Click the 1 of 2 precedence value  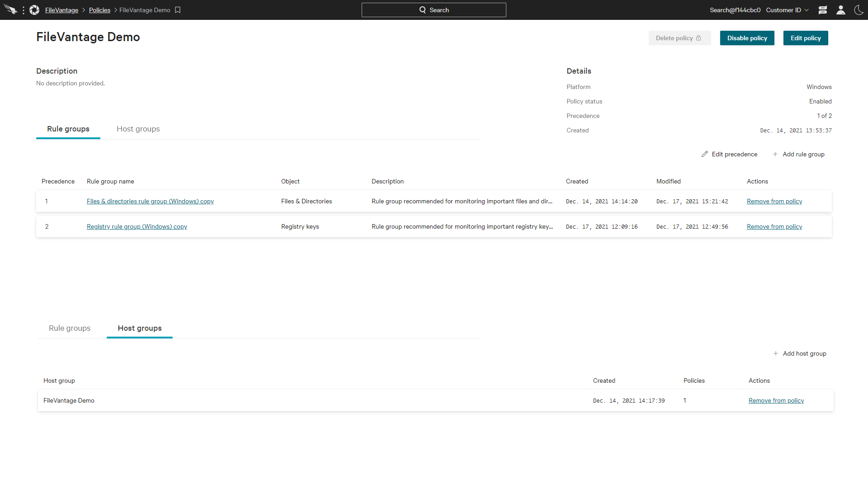(x=824, y=116)
